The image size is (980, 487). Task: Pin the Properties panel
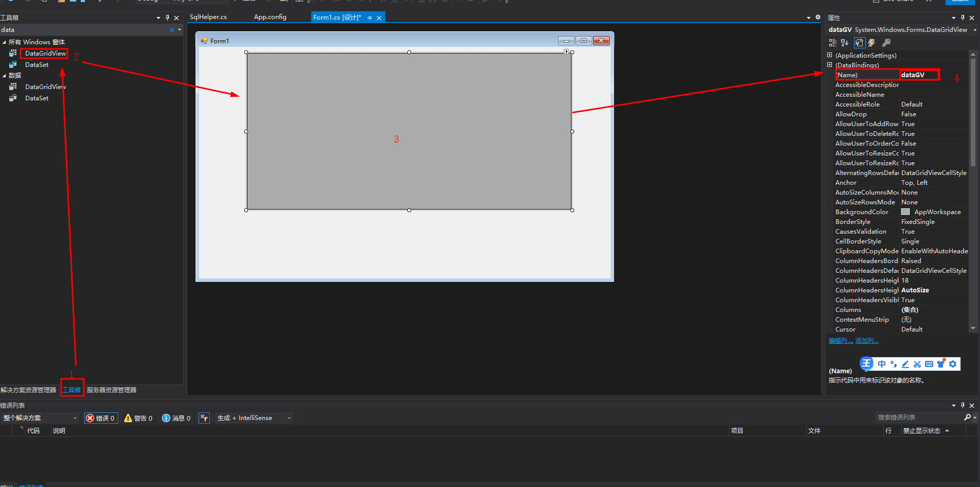click(x=963, y=18)
